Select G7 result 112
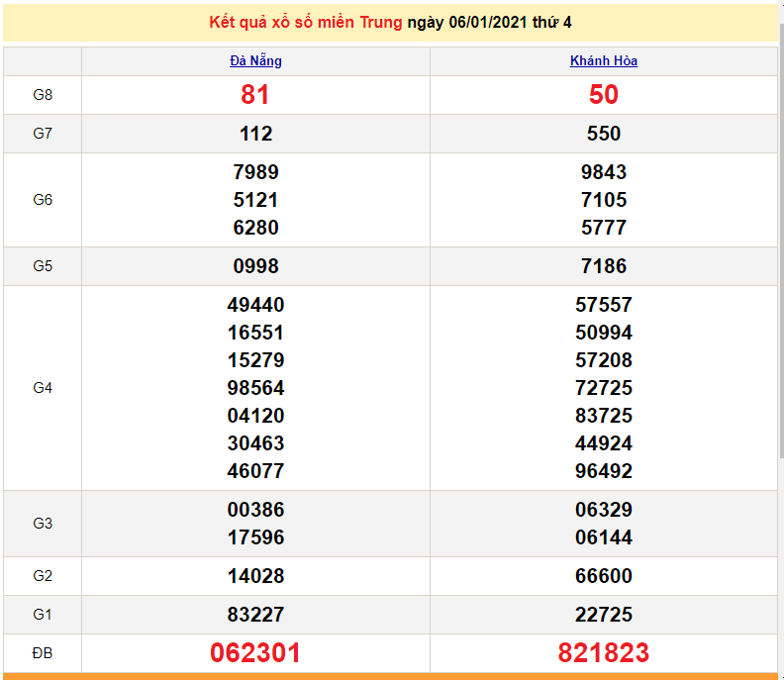 (255, 134)
